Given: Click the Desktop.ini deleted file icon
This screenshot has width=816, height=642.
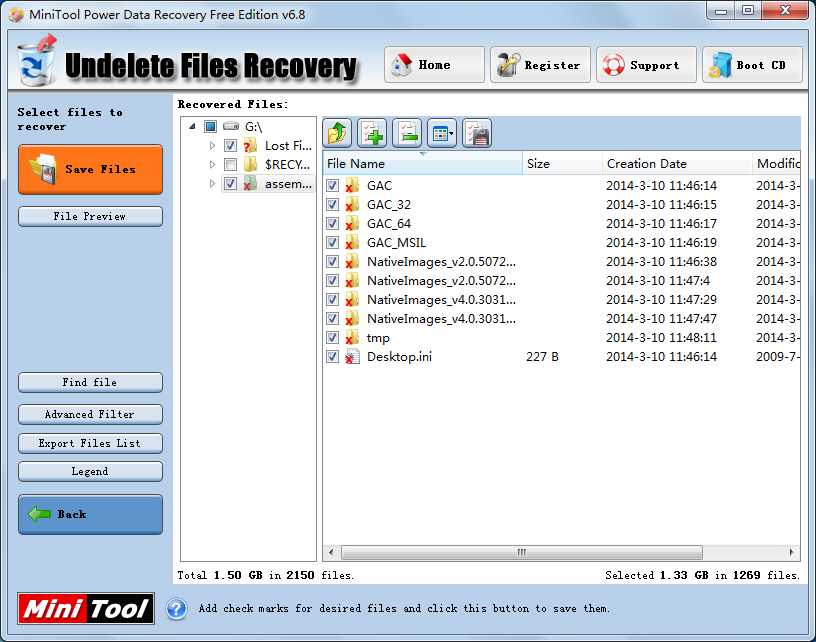Looking at the screenshot, I should coord(352,357).
